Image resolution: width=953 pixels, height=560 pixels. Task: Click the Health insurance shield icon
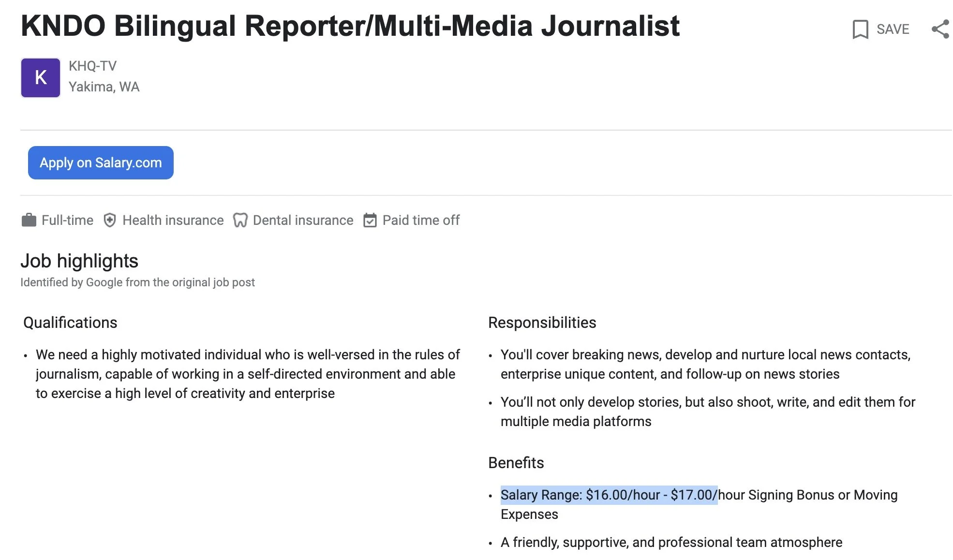(110, 221)
